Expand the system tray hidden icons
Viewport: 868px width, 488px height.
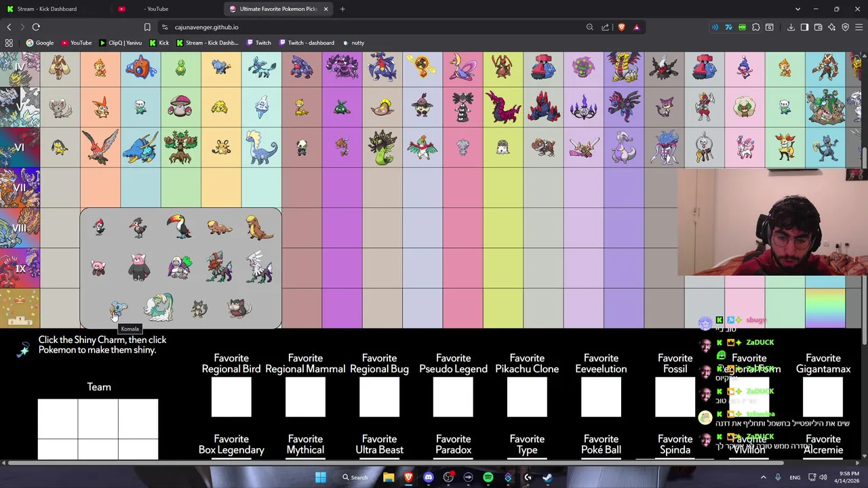coord(763,477)
